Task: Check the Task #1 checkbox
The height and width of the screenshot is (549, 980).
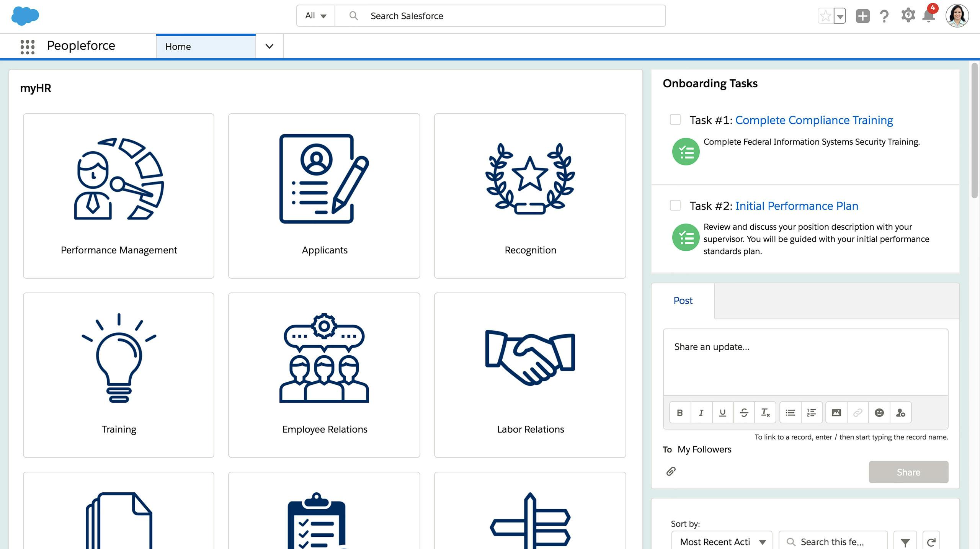Action: click(x=675, y=119)
